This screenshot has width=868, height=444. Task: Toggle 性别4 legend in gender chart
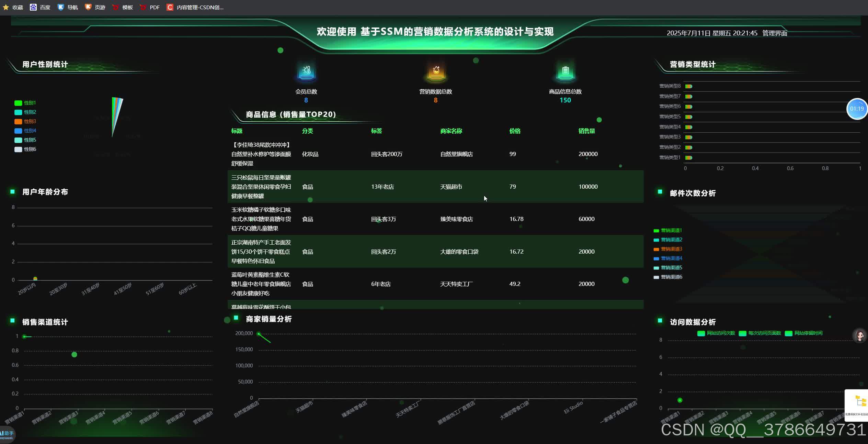click(x=25, y=131)
